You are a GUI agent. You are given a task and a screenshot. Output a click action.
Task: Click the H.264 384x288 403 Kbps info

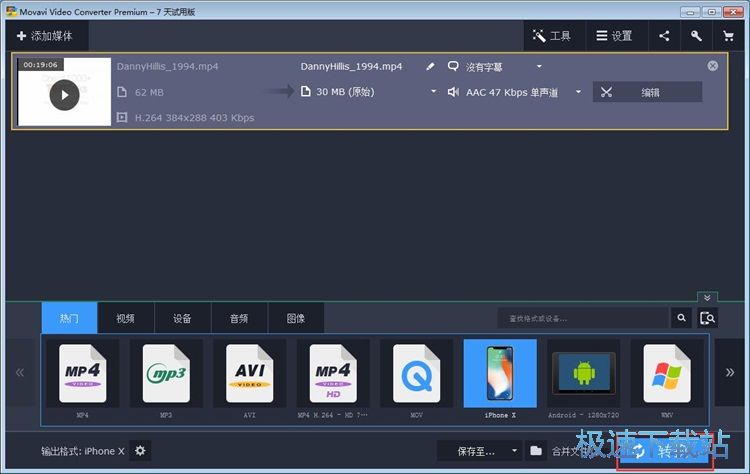click(x=194, y=118)
